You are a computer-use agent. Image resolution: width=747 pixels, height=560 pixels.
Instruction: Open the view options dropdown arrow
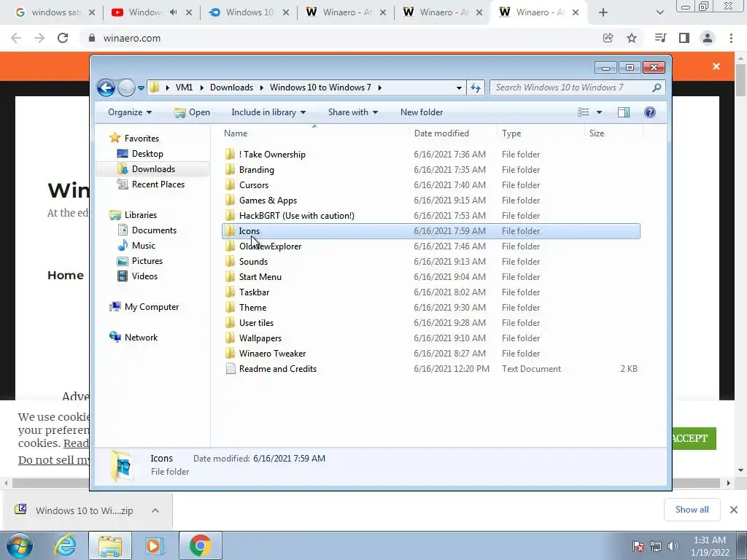pos(600,112)
